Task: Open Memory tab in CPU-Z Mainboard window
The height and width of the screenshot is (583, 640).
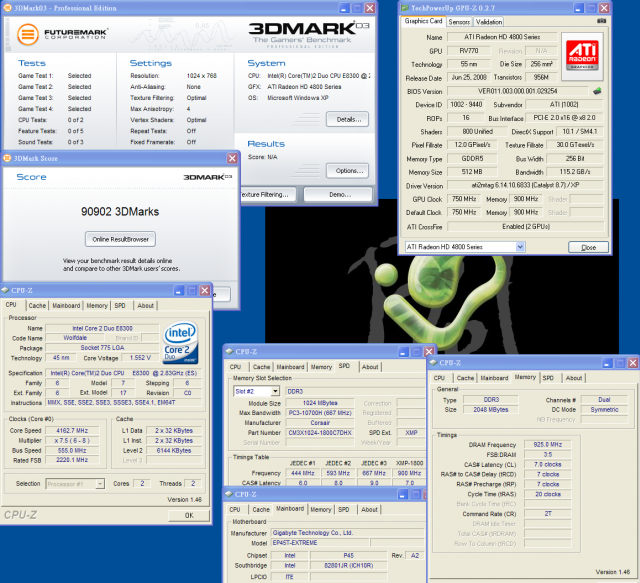Action: [321, 509]
